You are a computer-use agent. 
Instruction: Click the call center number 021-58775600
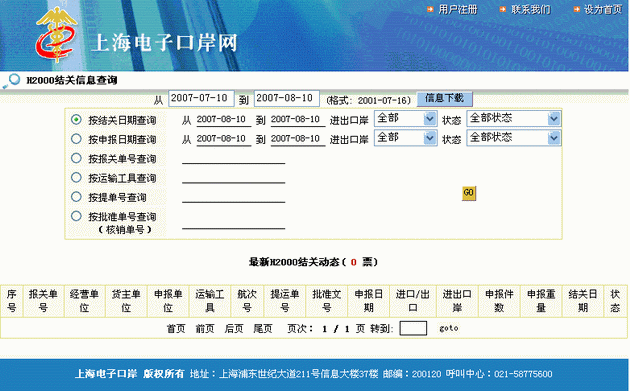pos(523,374)
